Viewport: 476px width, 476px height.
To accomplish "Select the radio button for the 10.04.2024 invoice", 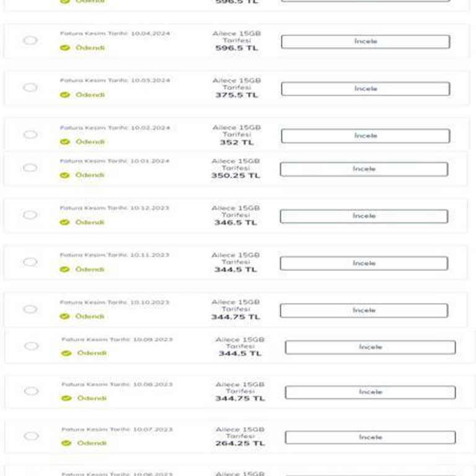I will click(x=30, y=40).
